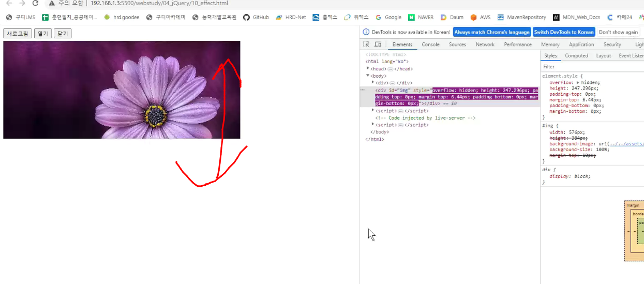This screenshot has height=284, width=644.
Task: Click the browser back arrow
Action: pyautogui.click(x=9, y=3)
